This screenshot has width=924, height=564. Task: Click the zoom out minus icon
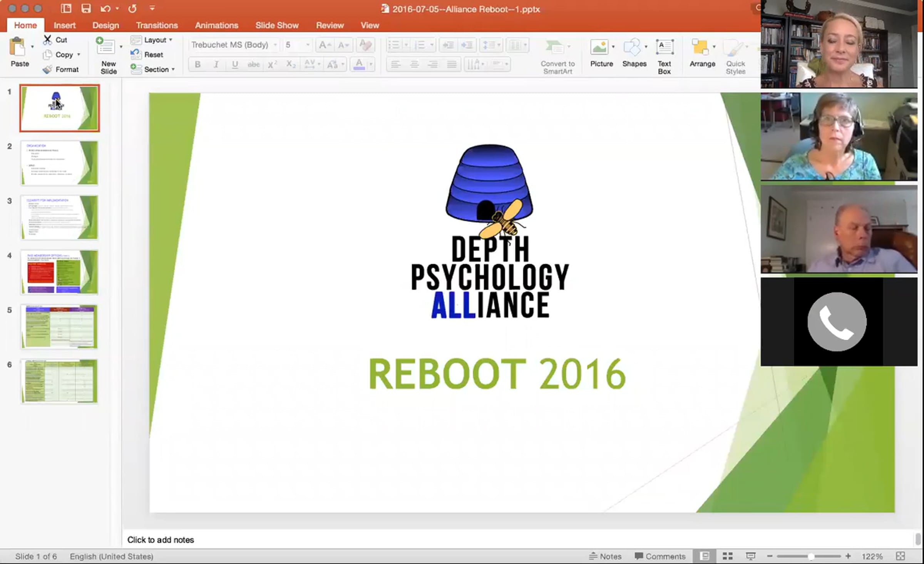770,556
